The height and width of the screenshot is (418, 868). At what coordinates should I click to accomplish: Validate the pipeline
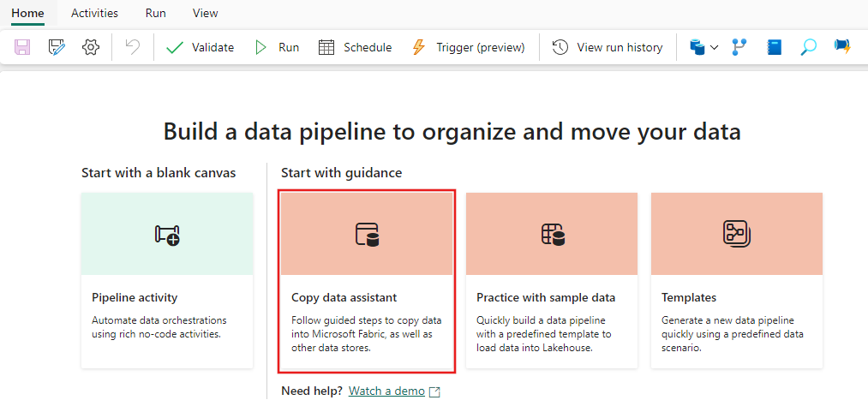[200, 48]
